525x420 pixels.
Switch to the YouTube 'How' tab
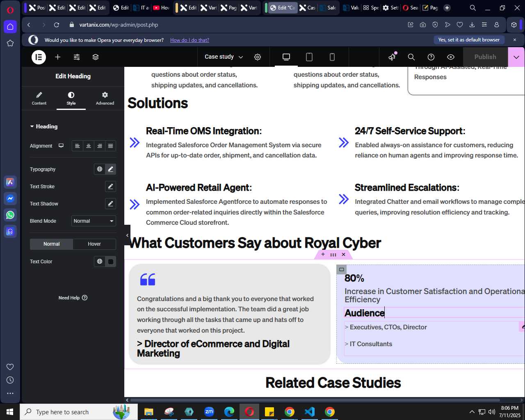click(161, 8)
